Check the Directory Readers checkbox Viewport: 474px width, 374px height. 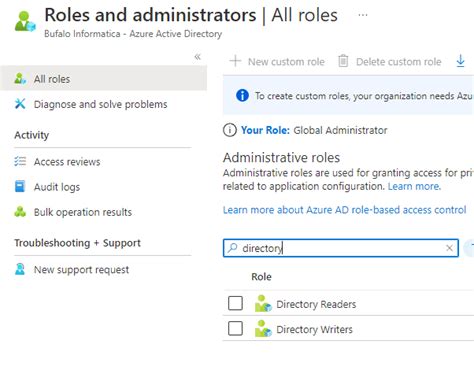(x=235, y=303)
